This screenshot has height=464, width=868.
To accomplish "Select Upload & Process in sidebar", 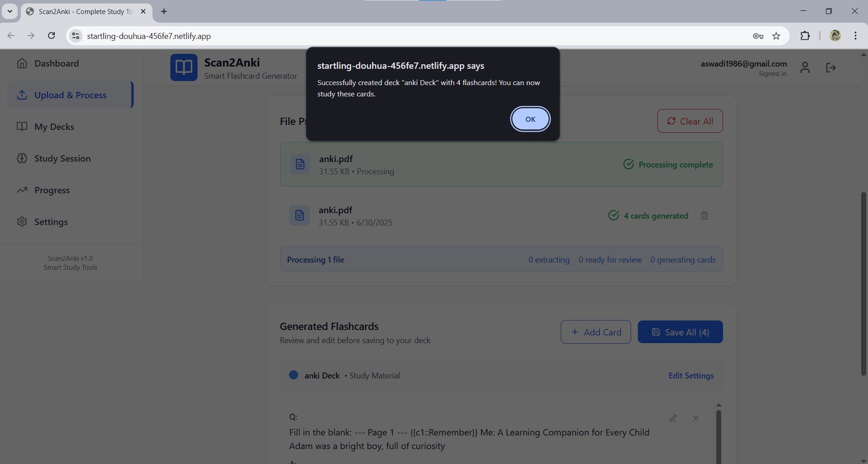I will click(70, 95).
